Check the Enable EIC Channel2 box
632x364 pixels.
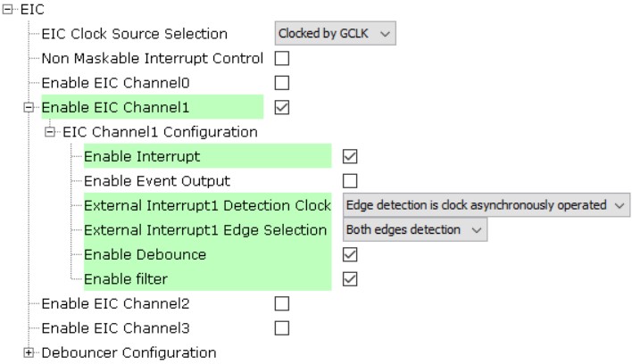[282, 303]
